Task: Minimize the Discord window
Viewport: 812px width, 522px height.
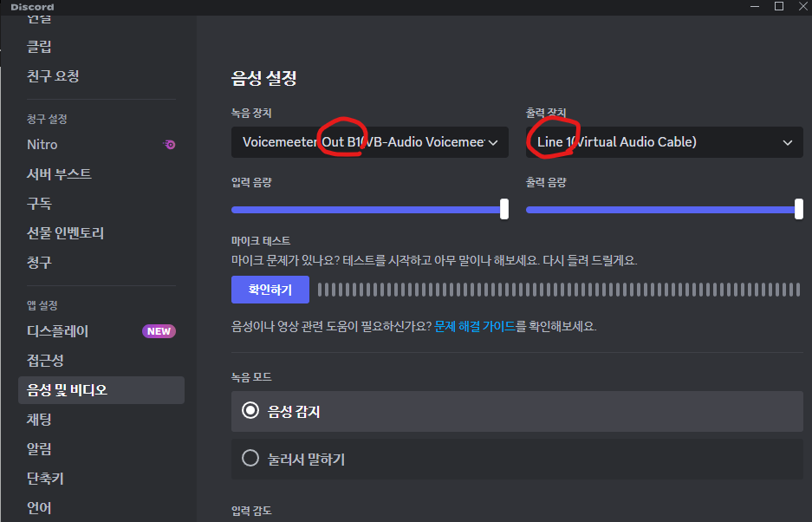Action: click(x=755, y=6)
